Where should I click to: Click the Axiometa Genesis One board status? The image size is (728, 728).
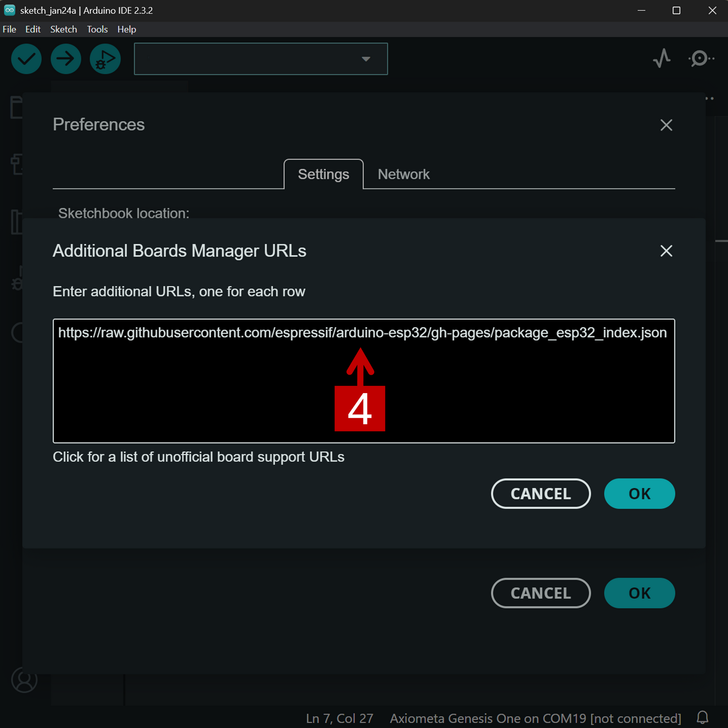535,718
